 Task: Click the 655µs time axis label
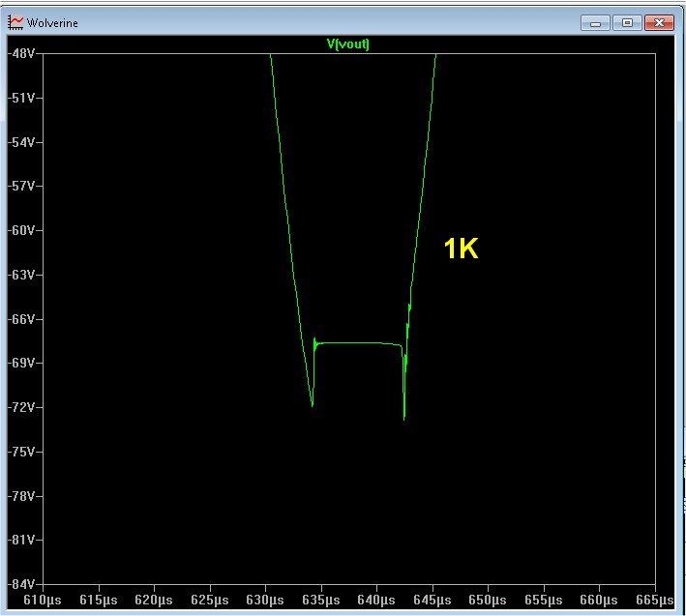[544, 601]
